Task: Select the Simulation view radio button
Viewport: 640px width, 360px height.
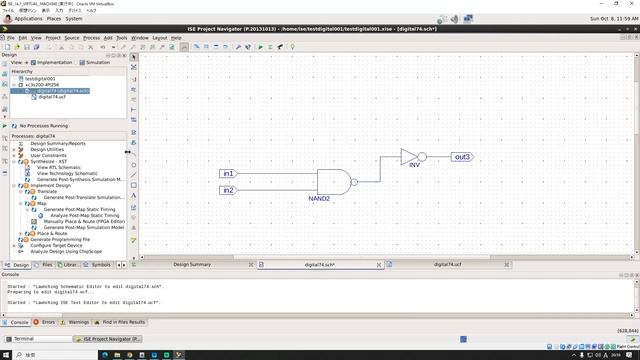Action: pyautogui.click(x=76, y=62)
